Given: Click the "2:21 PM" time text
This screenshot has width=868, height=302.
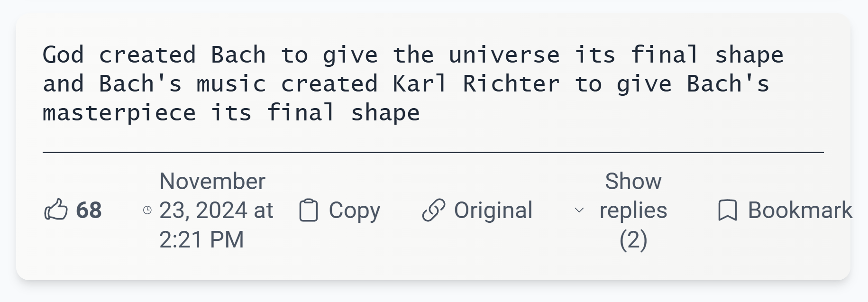Looking at the screenshot, I should point(201,239).
